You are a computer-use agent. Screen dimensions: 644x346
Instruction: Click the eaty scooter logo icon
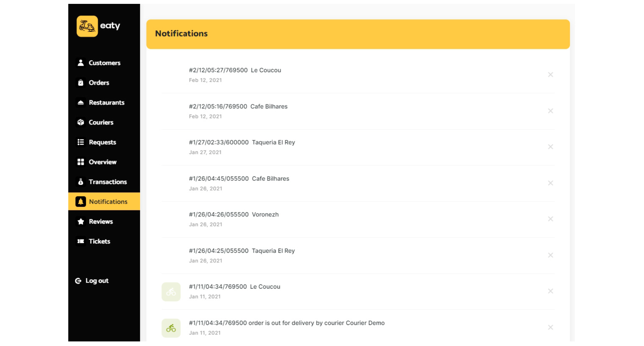(x=87, y=26)
